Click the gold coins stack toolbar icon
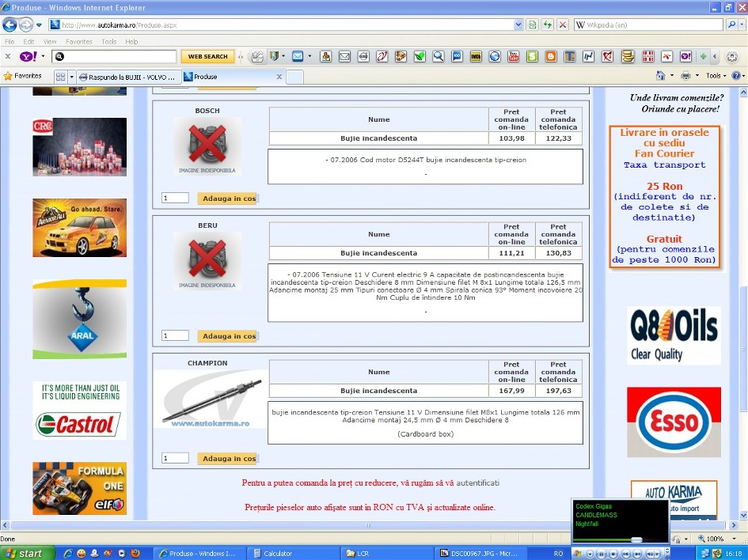This screenshot has height=560, width=748. [628, 57]
